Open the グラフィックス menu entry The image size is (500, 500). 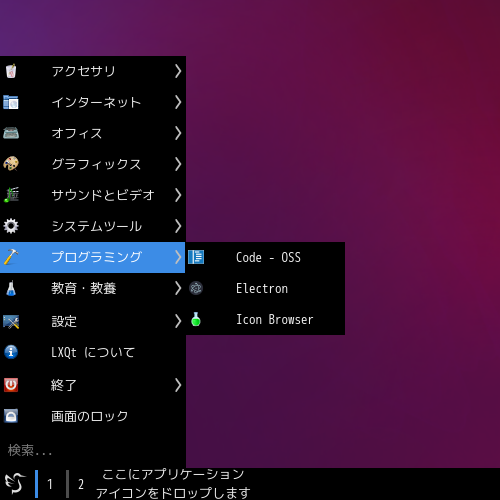93,164
